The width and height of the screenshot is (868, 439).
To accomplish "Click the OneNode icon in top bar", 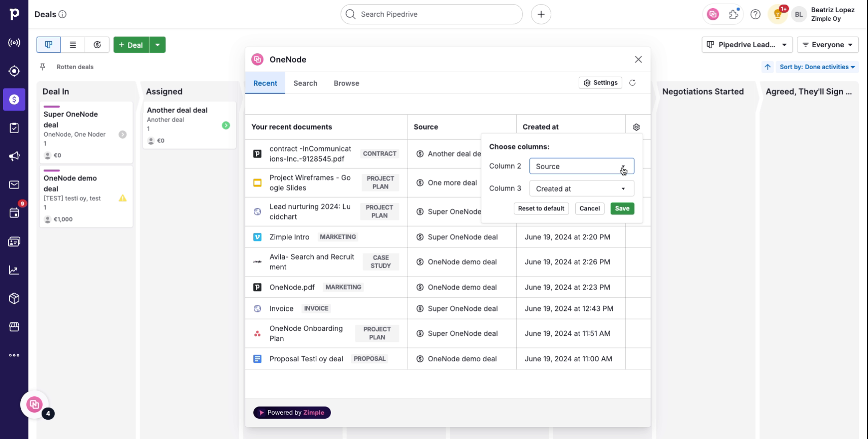I will (x=713, y=14).
